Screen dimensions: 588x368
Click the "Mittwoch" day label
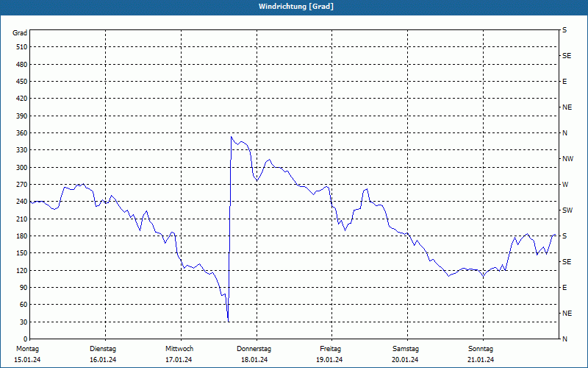[179, 349]
